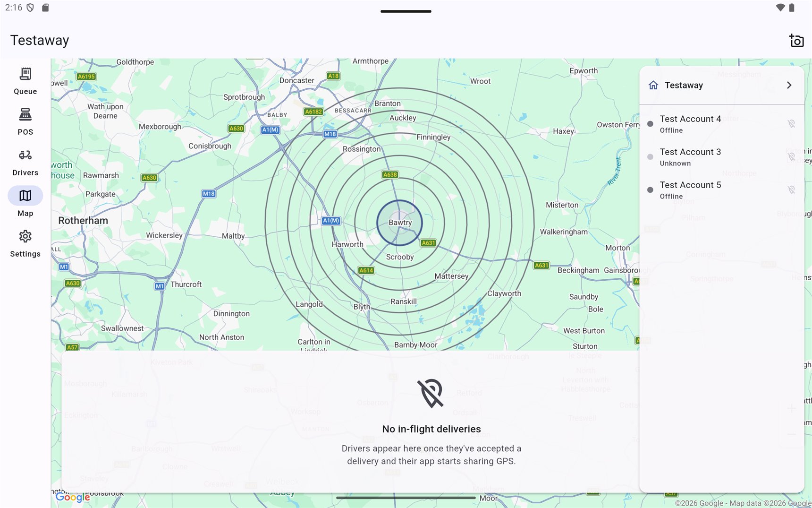Click the Bawtry center marker on map

(x=399, y=223)
